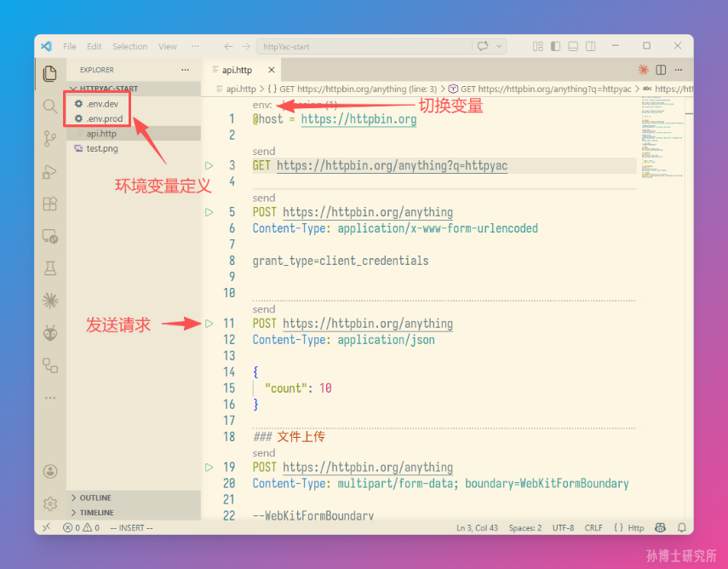Show additional activity bar views
Screen dimensions: 728x569
click(50, 398)
